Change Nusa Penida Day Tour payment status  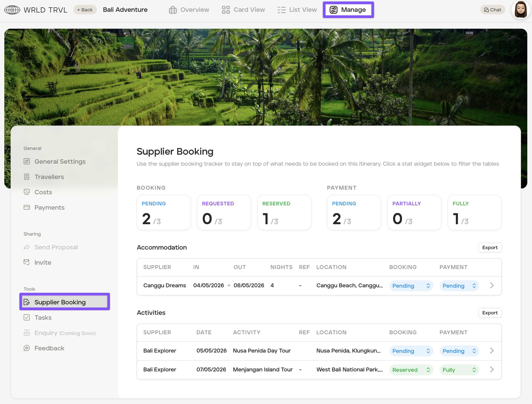(x=459, y=351)
